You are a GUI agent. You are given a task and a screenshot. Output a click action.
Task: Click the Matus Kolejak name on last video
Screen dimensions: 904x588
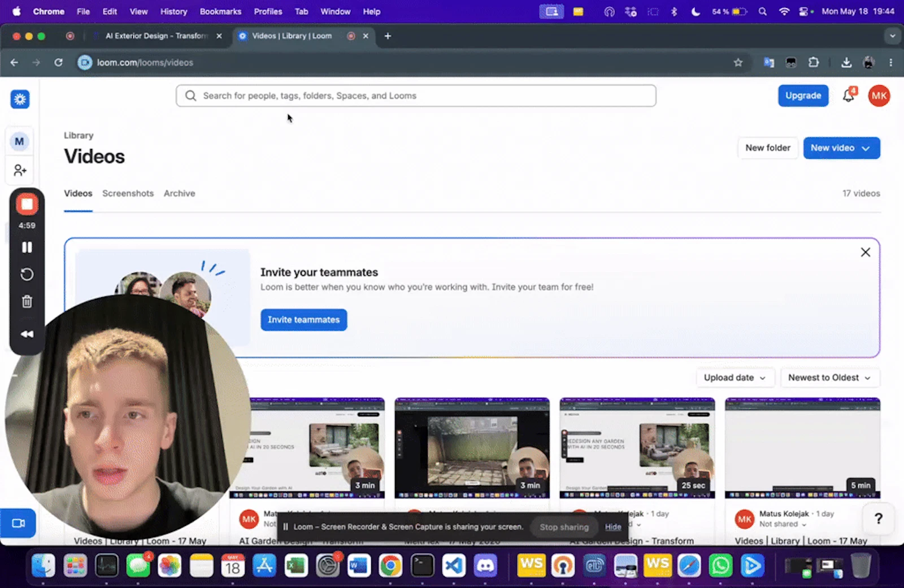(x=784, y=514)
